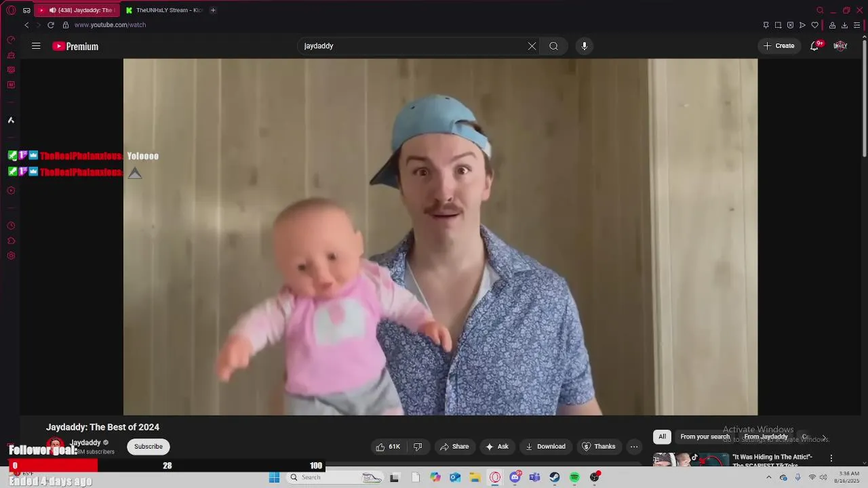Viewport: 868px width, 488px height.
Task: Open more actions three-dot menu
Action: 634,447
